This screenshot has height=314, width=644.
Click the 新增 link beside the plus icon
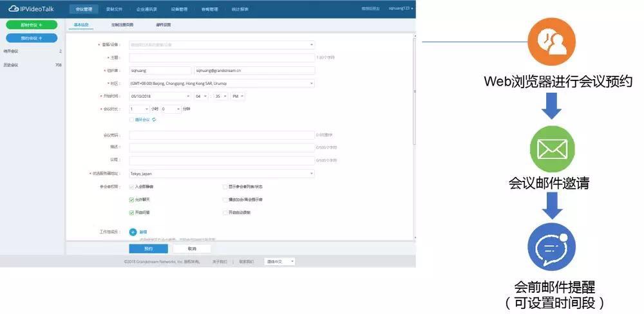[x=143, y=232]
